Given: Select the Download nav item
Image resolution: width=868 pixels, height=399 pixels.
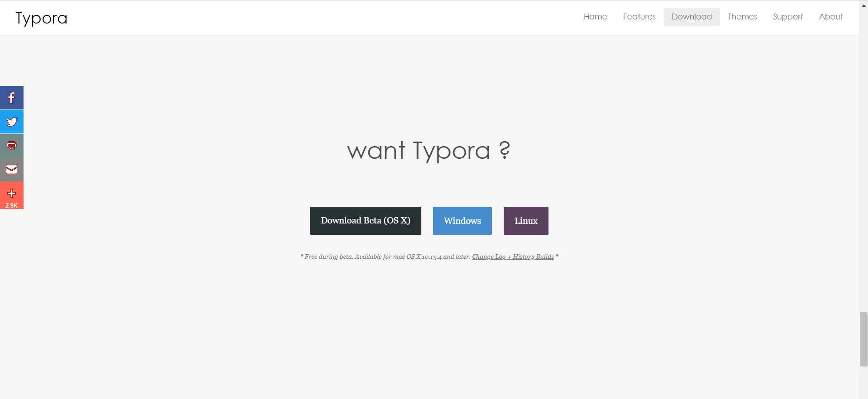Looking at the screenshot, I should pos(692,17).
